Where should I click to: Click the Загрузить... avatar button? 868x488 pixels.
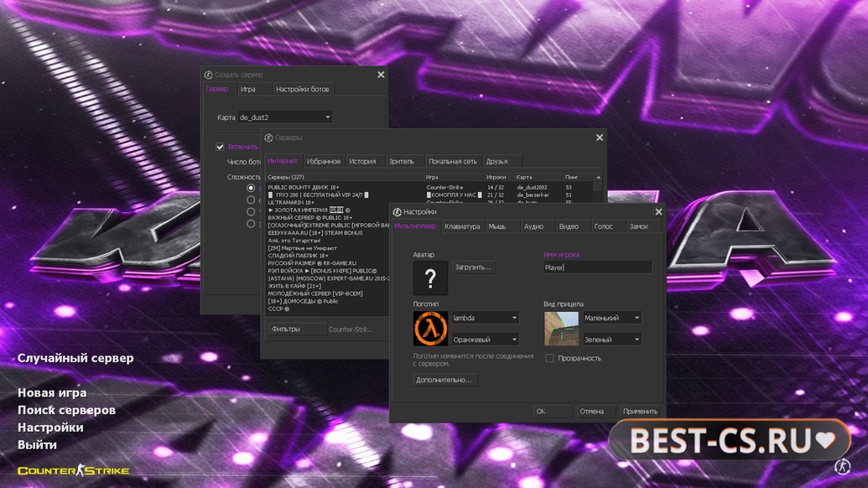[473, 267]
